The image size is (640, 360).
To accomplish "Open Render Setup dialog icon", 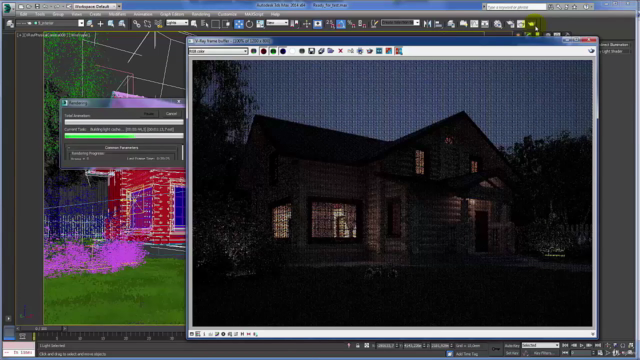I will click(510, 24).
